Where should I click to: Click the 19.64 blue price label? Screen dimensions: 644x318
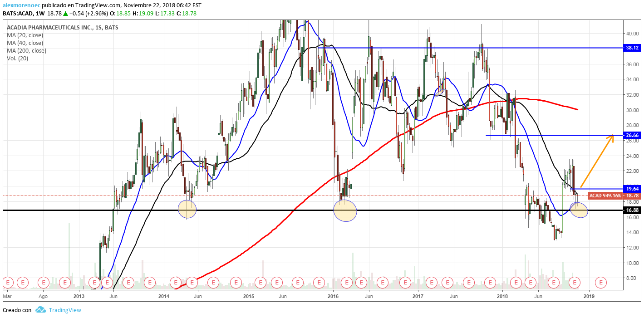click(633, 189)
